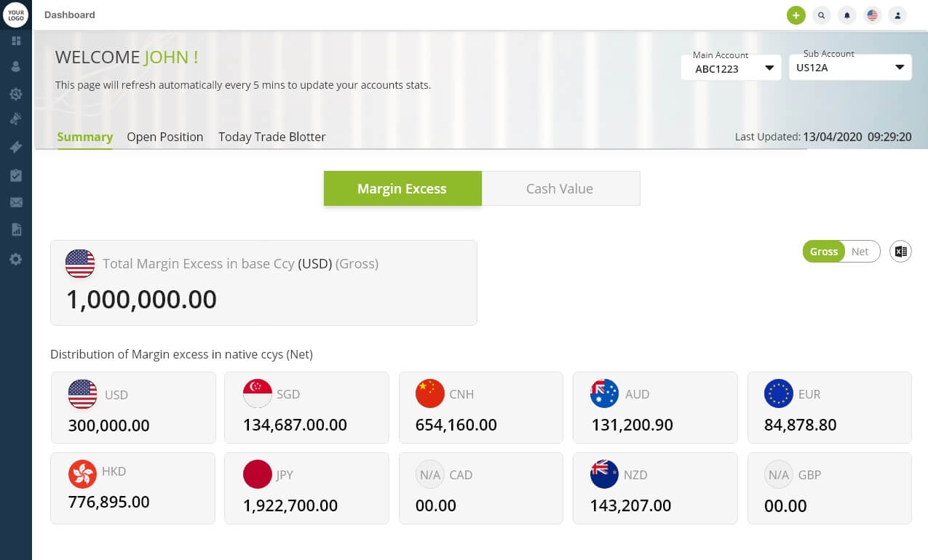Screen dimensions: 928x560
Task: Select the Cash Value button
Action: click(560, 188)
